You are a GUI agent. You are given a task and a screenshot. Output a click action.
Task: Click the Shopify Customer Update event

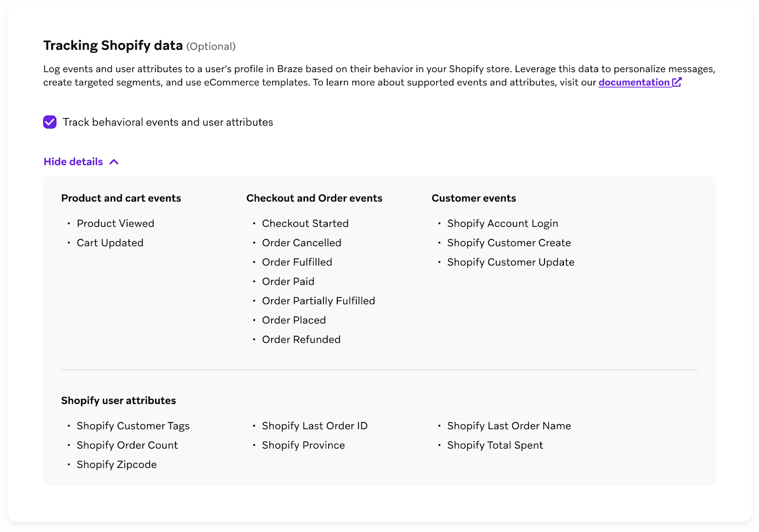510,262
